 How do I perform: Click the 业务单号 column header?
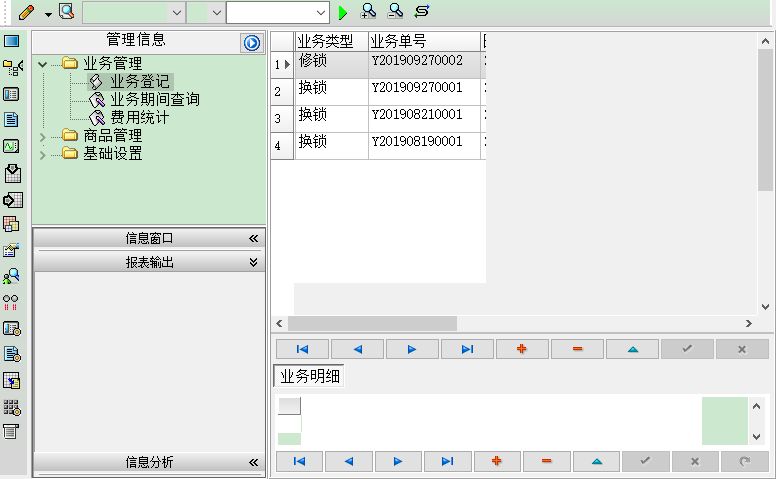(424, 41)
